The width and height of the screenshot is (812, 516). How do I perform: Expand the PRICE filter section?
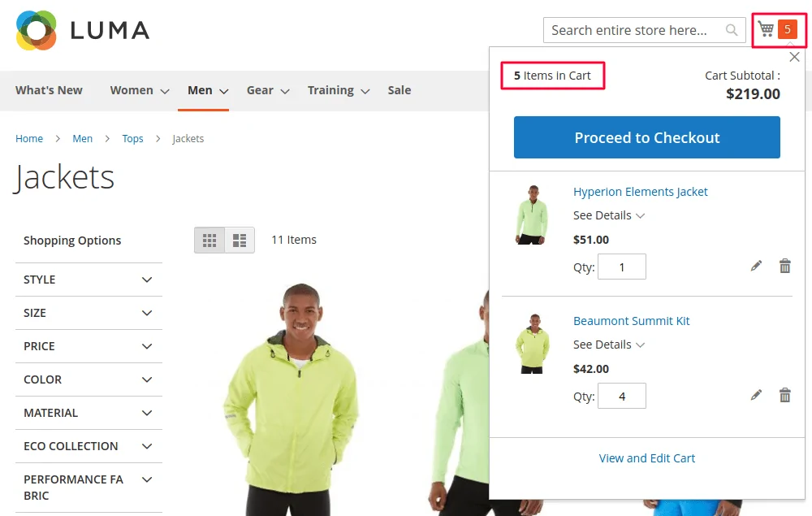pyautogui.click(x=89, y=346)
